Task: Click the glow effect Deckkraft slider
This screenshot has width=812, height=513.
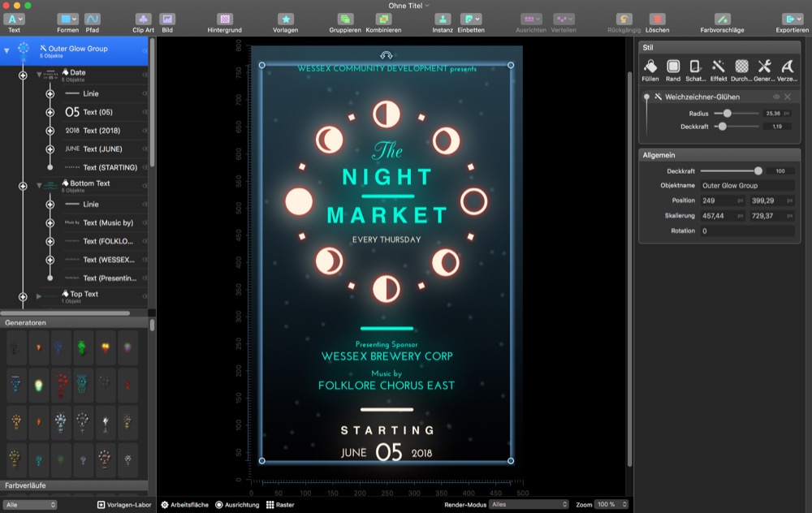Action: pos(736,127)
